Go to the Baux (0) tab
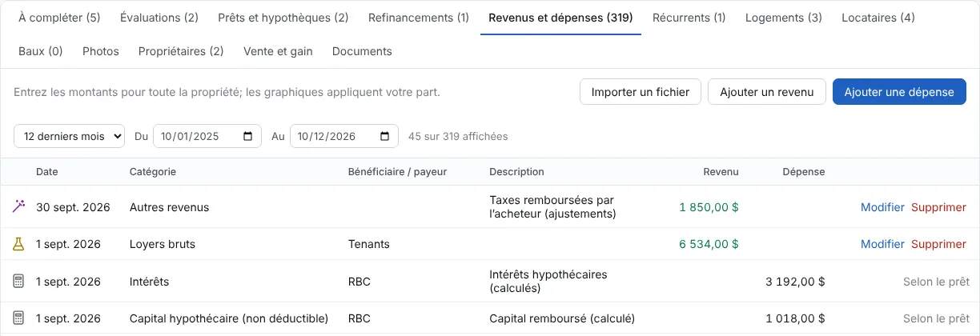 (41, 51)
